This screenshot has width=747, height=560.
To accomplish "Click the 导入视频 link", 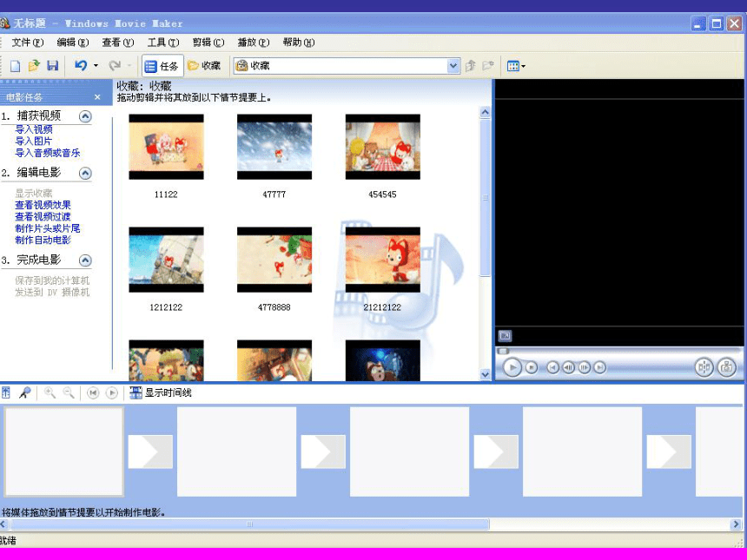I will 34,129.
